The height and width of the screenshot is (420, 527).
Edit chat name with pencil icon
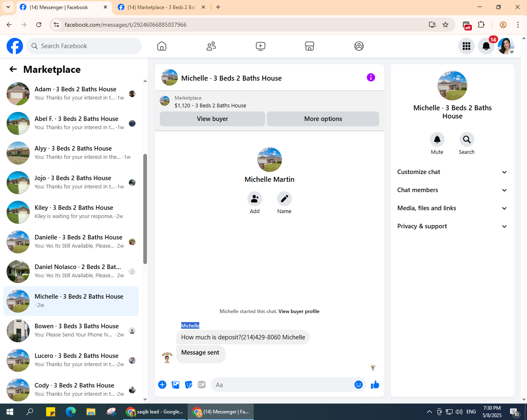pos(284,199)
